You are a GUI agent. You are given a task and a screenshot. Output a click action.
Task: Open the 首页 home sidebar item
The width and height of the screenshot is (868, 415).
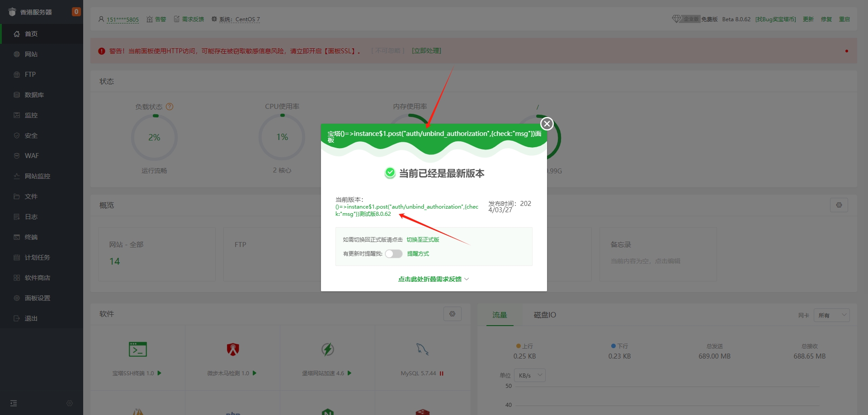tap(42, 34)
